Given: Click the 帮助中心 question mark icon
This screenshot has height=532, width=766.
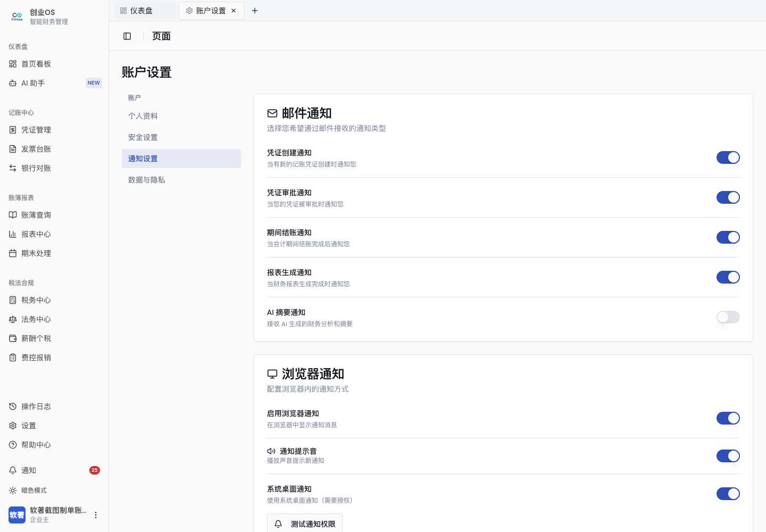Looking at the screenshot, I should point(13,445).
